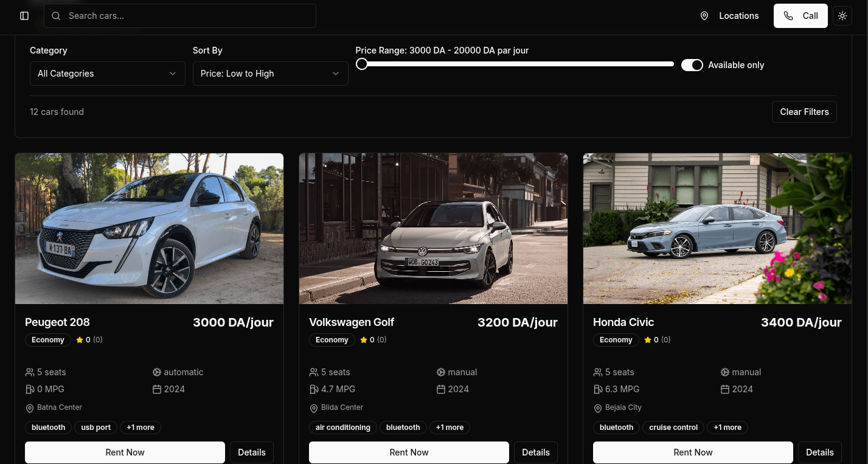Click the price range slider track

click(515, 64)
